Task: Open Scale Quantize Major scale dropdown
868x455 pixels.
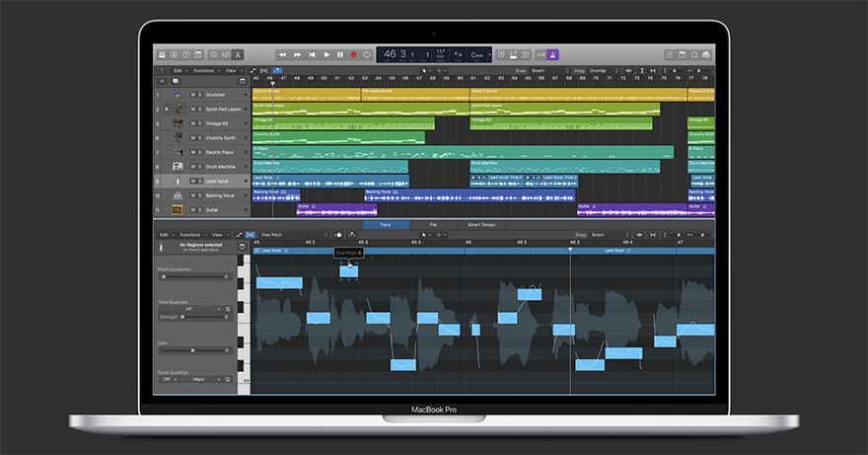Action: tap(202, 380)
